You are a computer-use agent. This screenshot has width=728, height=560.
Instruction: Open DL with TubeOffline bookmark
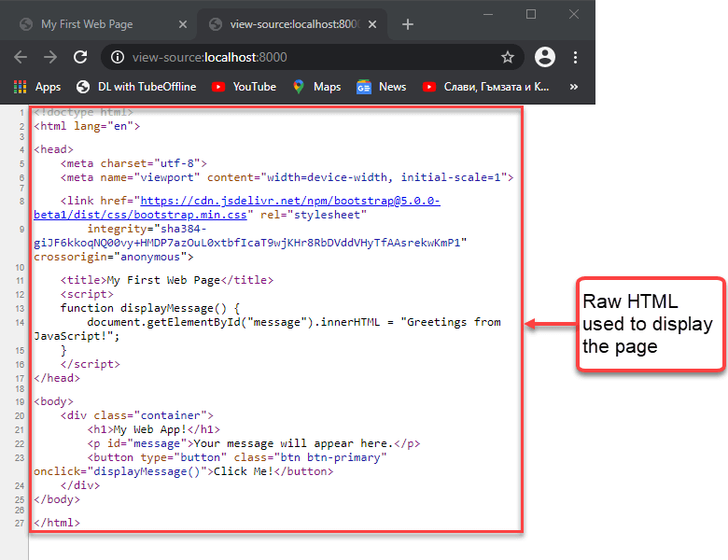(x=136, y=87)
